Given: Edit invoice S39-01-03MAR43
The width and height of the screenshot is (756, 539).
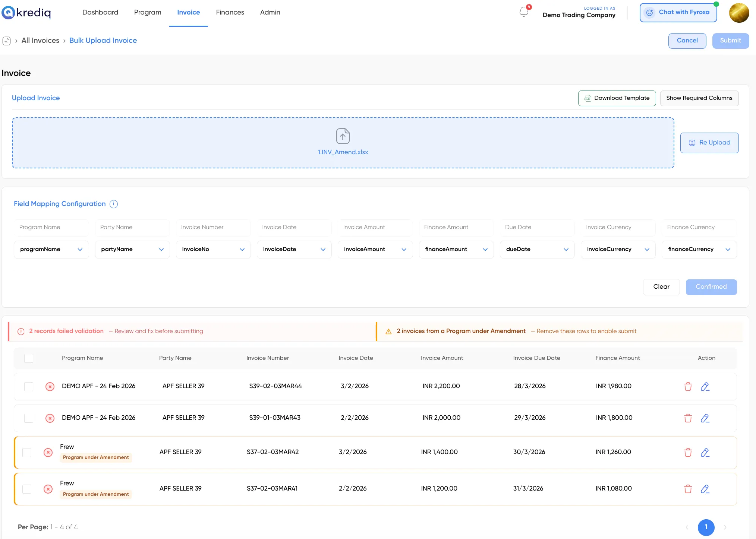Looking at the screenshot, I should point(705,418).
